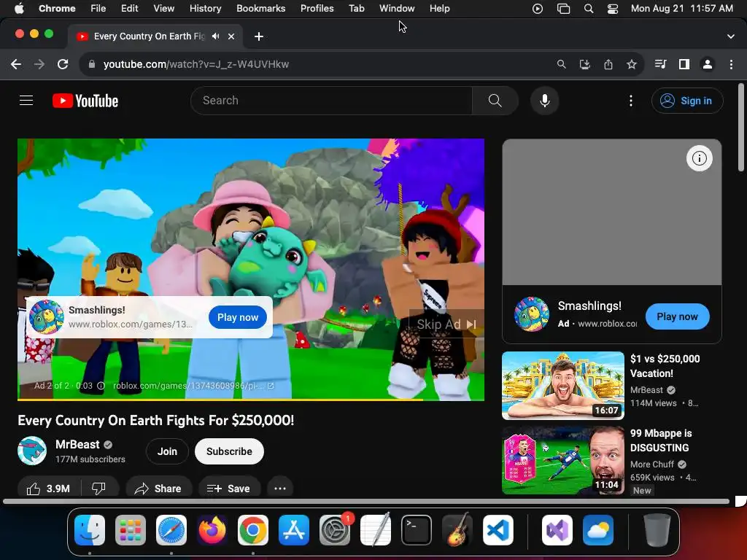This screenshot has height=560, width=747.
Task: Click the More Chuff channel name
Action: pyautogui.click(x=651, y=464)
